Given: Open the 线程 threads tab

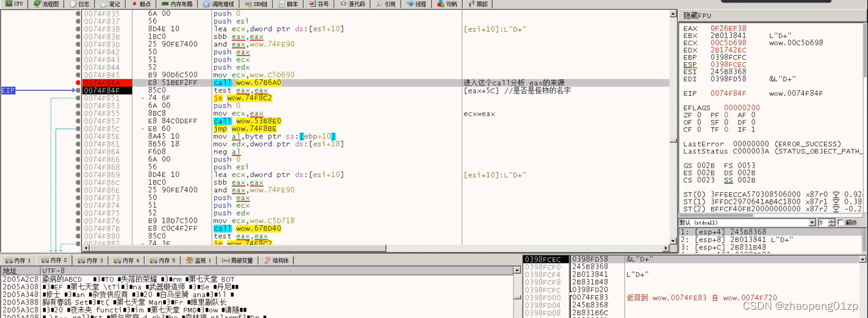Looking at the screenshot, I should [416, 4].
